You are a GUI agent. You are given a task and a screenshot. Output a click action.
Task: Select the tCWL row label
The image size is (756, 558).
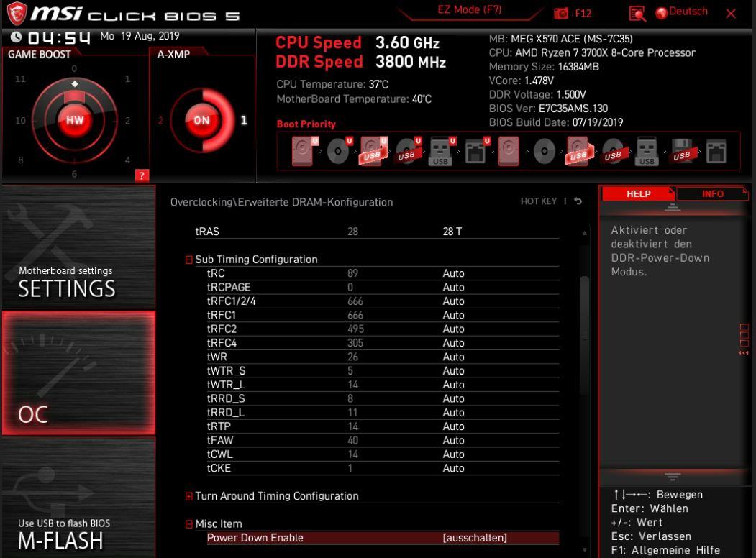coord(220,454)
